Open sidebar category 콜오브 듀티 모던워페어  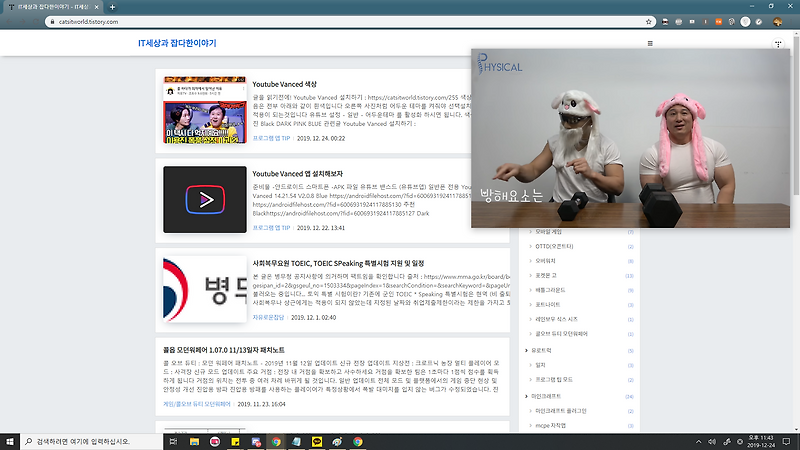(x=561, y=334)
